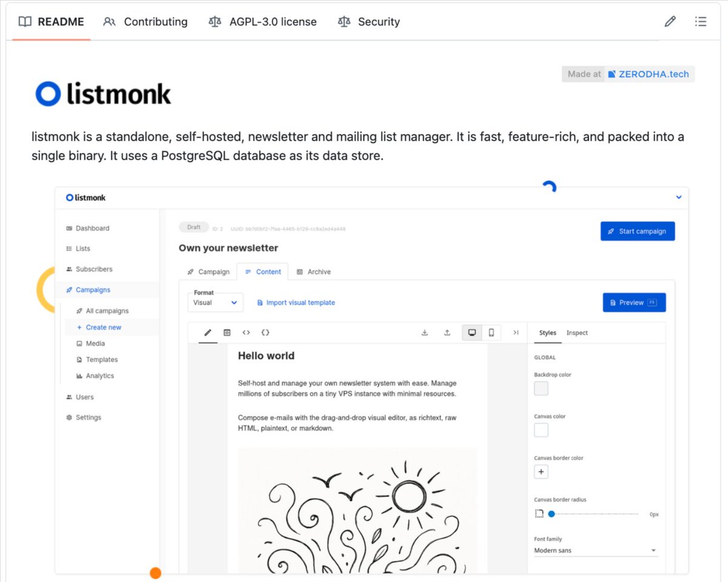Image resolution: width=728 pixels, height=582 pixels.
Task: Click the Own your newsletter title
Action: (x=229, y=248)
